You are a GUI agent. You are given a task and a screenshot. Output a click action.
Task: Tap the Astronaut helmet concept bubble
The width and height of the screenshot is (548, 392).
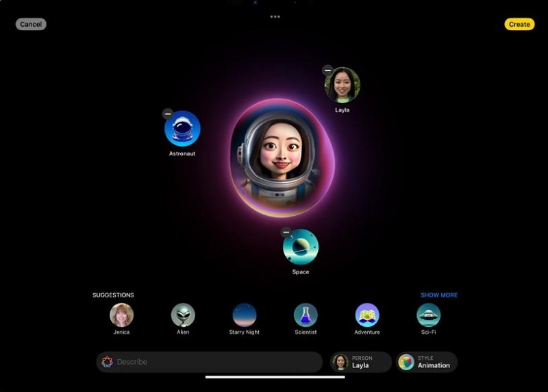pyautogui.click(x=183, y=129)
